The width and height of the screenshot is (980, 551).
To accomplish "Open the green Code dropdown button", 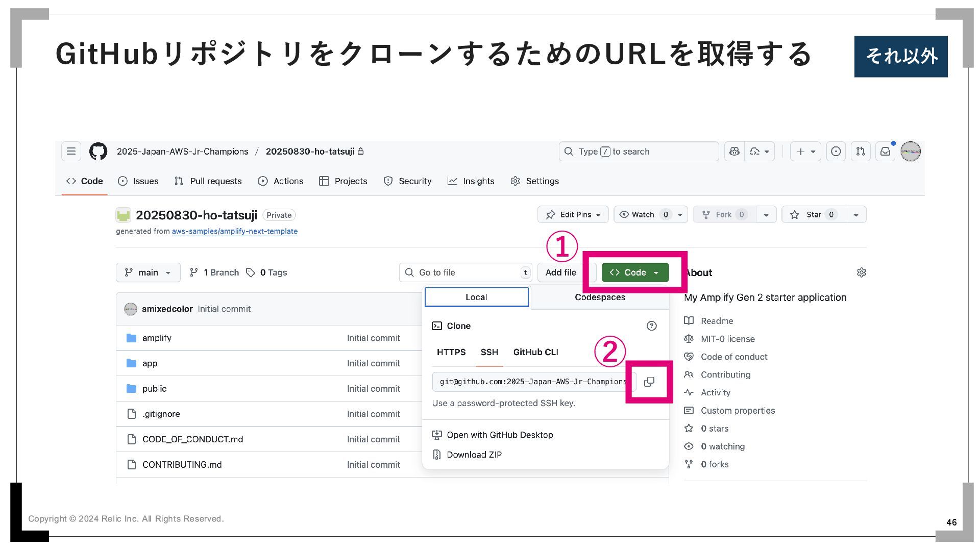I will point(635,272).
